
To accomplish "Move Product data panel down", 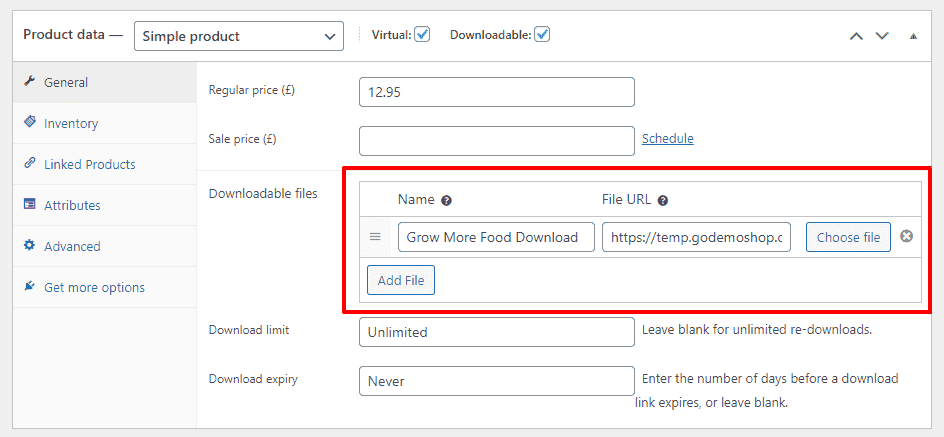I will [882, 36].
